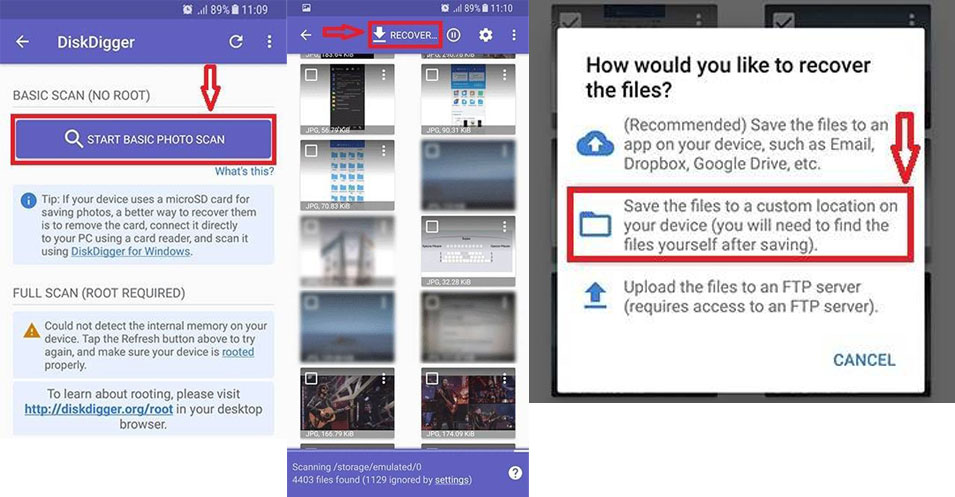Tap the battery icon beside 11:09
The image size is (955, 497).
(x=235, y=9)
